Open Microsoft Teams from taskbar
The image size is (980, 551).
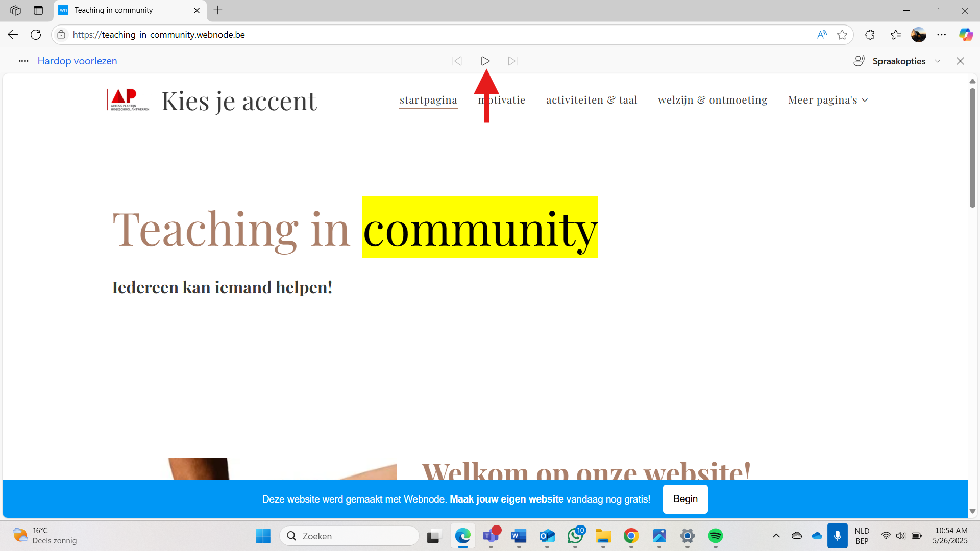click(x=491, y=536)
